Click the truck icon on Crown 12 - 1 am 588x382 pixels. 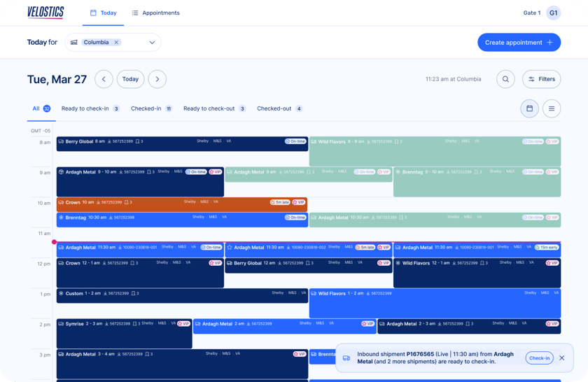(61, 263)
